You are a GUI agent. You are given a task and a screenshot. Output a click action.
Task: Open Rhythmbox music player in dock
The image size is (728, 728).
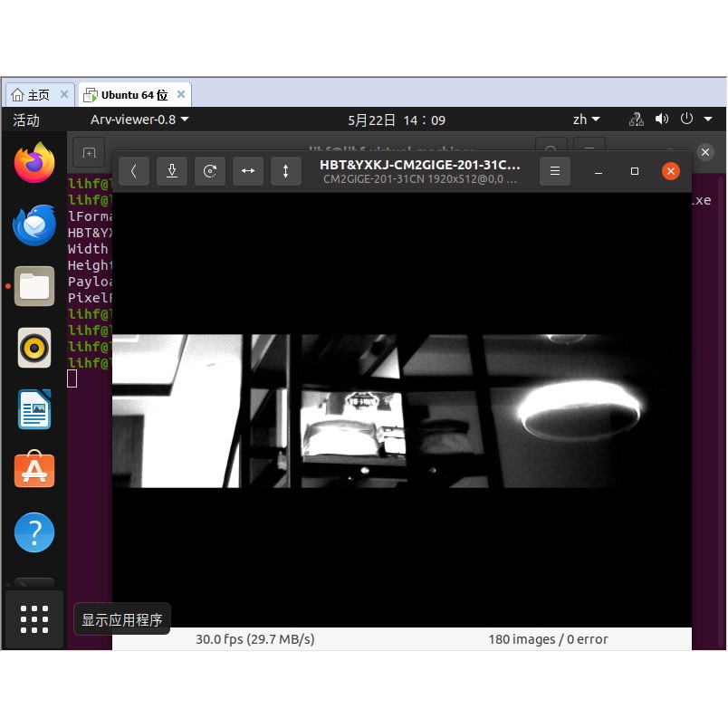click(x=34, y=348)
